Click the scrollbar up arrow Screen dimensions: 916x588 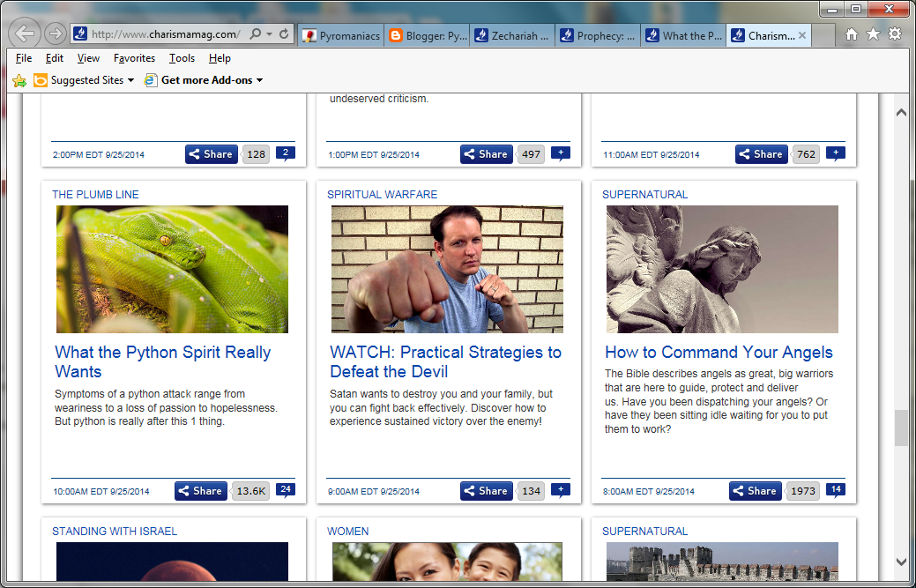[x=901, y=113]
